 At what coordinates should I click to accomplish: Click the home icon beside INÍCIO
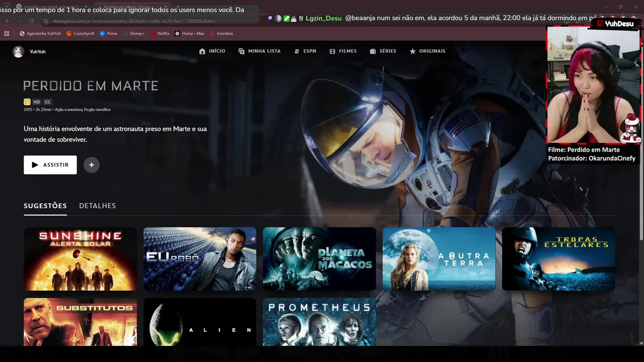click(202, 51)
